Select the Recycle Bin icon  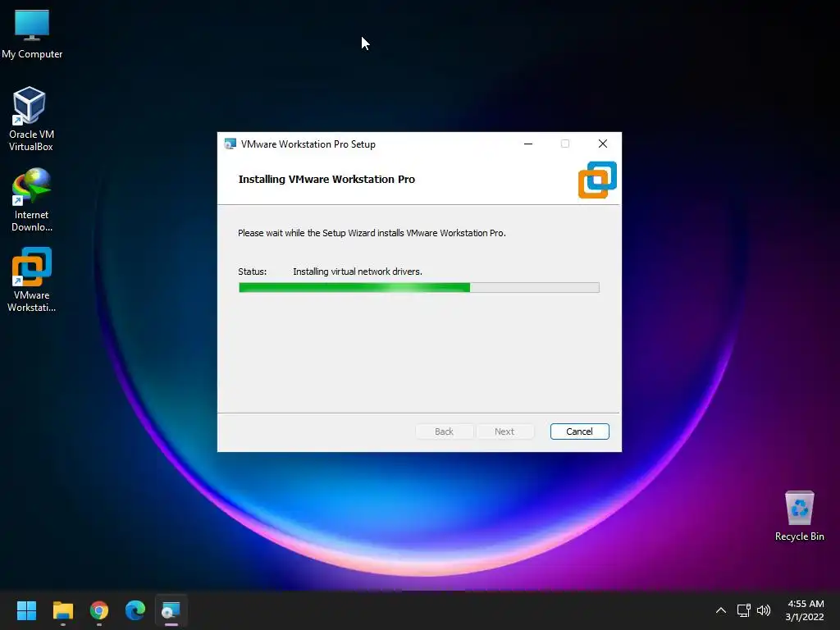(x=799, y=516)
